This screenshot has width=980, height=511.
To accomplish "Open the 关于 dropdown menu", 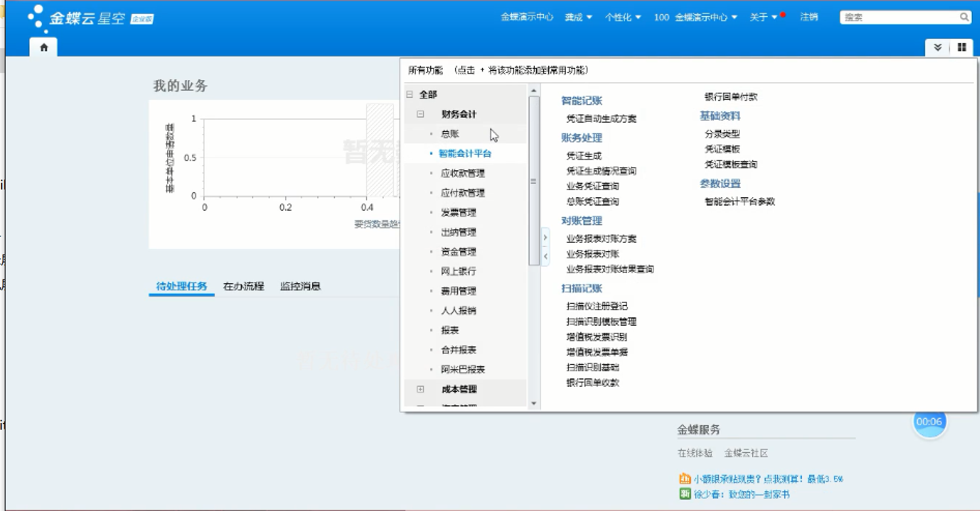I will coord(763,17).
